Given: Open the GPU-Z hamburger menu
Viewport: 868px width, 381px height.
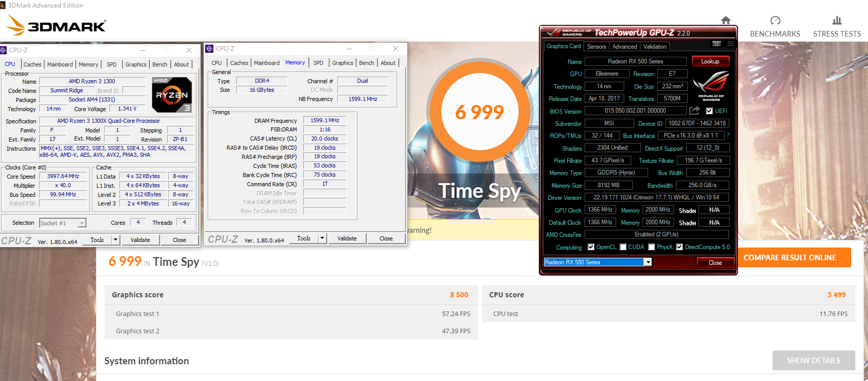Looking at the screenshot, I should (x=730, y=44).
